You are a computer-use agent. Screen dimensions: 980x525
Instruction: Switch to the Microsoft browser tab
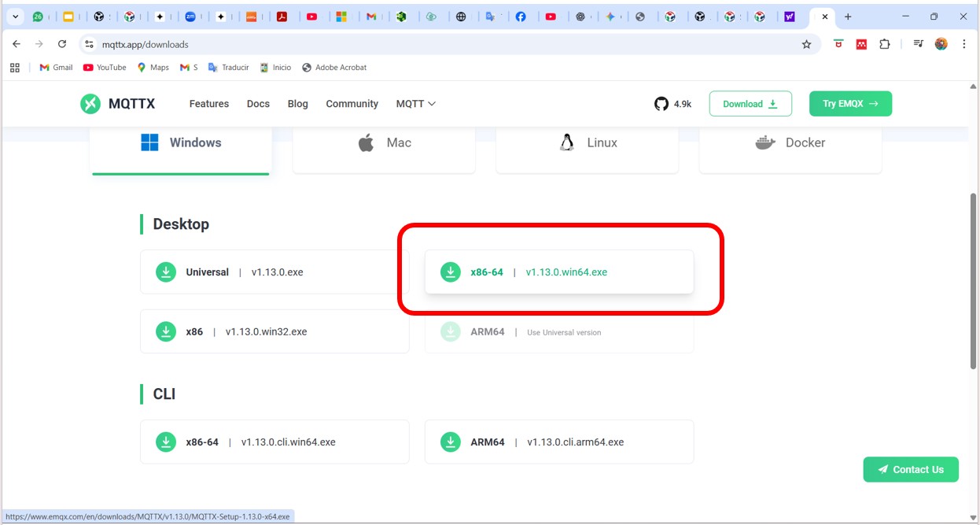[x=341, y=17]
